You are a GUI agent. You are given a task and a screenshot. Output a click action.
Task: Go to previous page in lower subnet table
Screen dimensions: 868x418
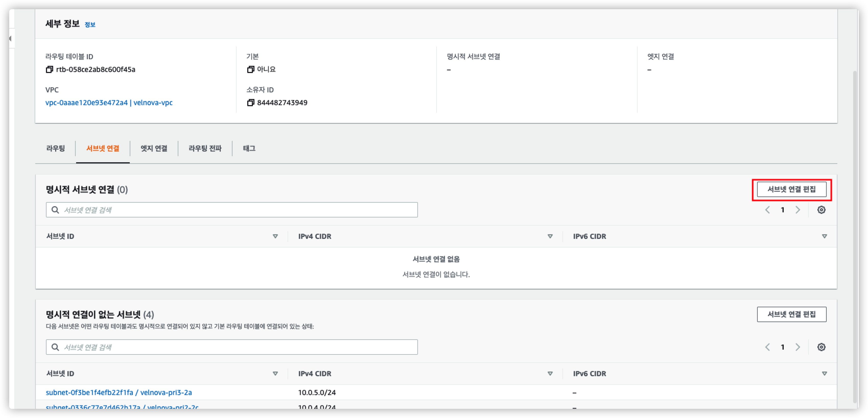pos(768,347)
